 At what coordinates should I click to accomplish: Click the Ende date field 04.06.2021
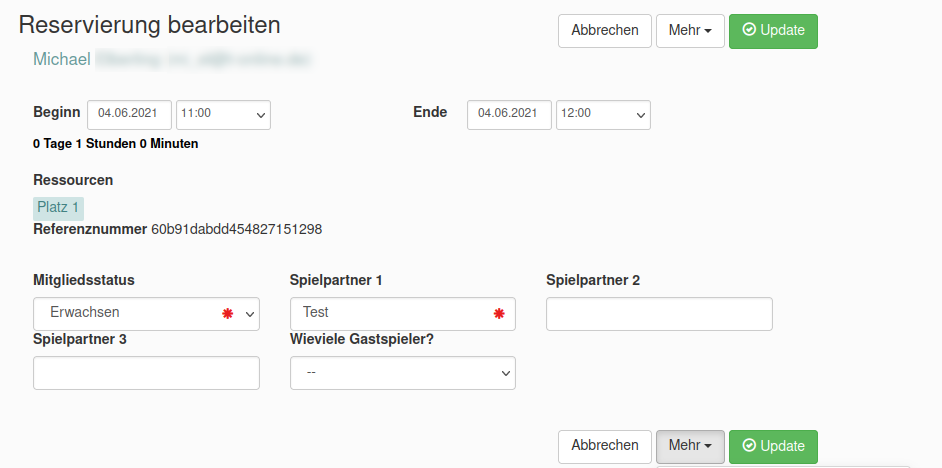tap(509, 114)
